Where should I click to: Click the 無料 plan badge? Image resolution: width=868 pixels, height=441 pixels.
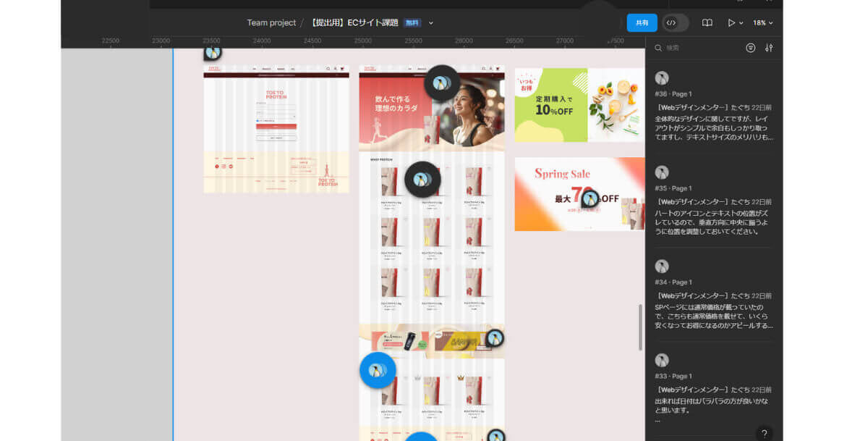pos(412,22)
